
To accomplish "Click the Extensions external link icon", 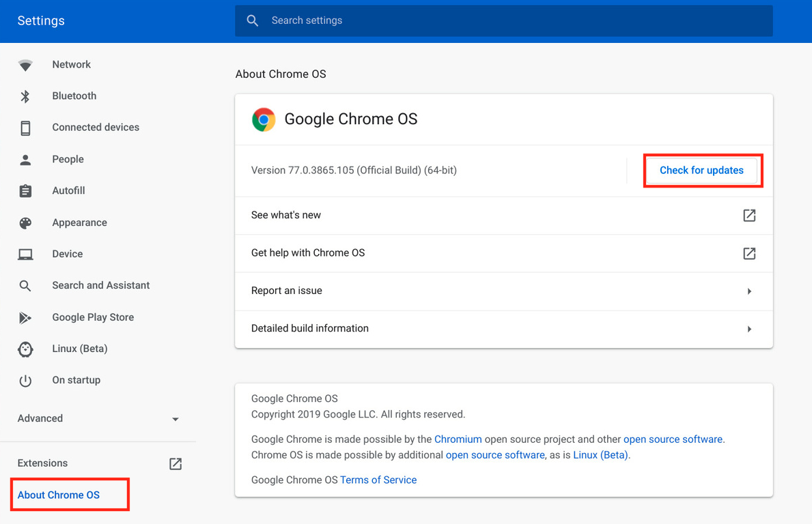I will (176, 463).
